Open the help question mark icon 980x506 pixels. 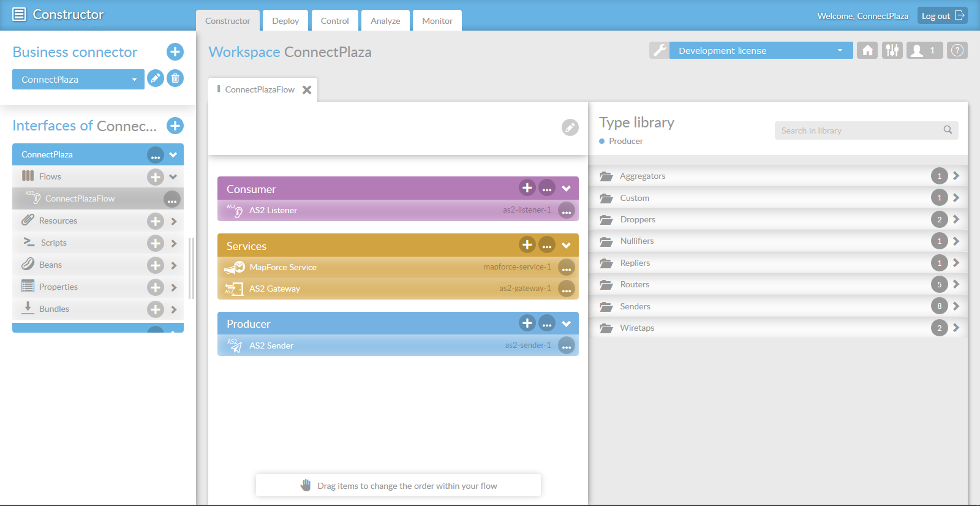(x=957, y=50)
